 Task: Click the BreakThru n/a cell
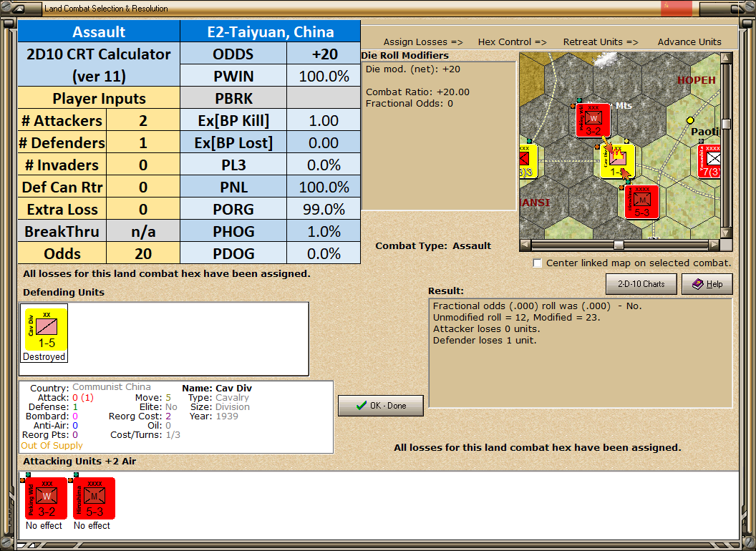pos(142,231)
